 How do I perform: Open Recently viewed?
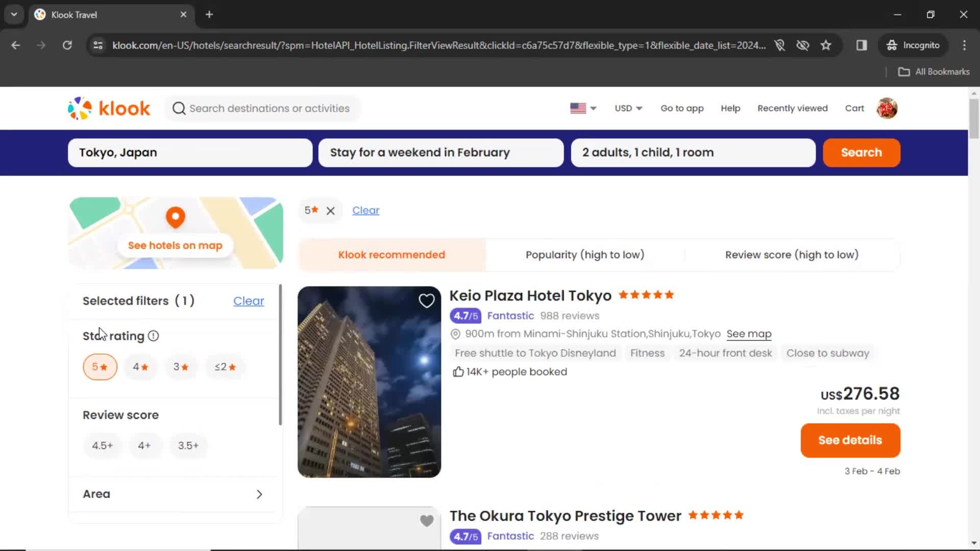click(792, 108)
